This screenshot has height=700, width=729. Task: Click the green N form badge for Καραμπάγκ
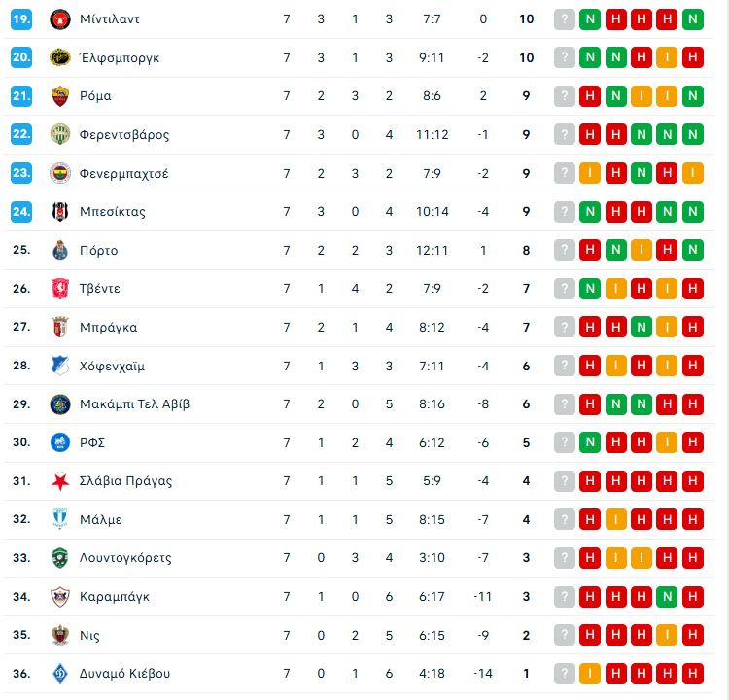click(667, 597)
